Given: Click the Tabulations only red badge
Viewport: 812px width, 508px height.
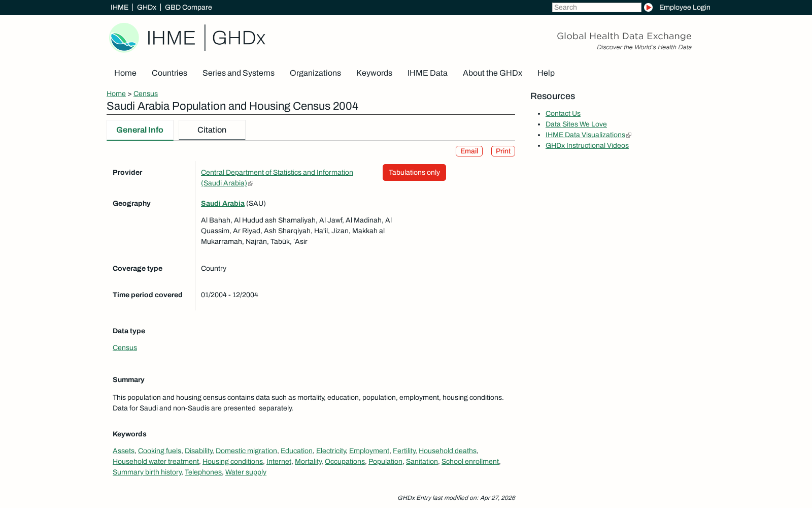Looking at the screenshot, I should pos(414,172).
